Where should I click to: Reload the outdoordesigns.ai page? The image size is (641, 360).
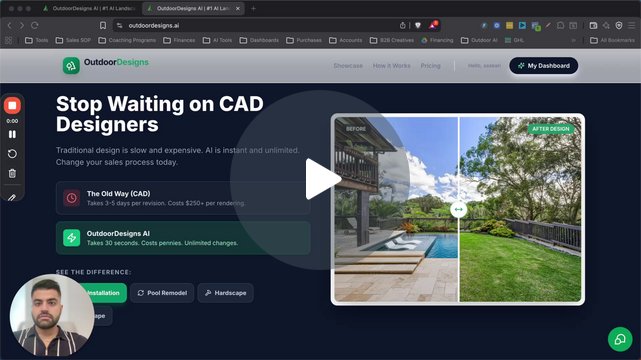coord(35,25)
